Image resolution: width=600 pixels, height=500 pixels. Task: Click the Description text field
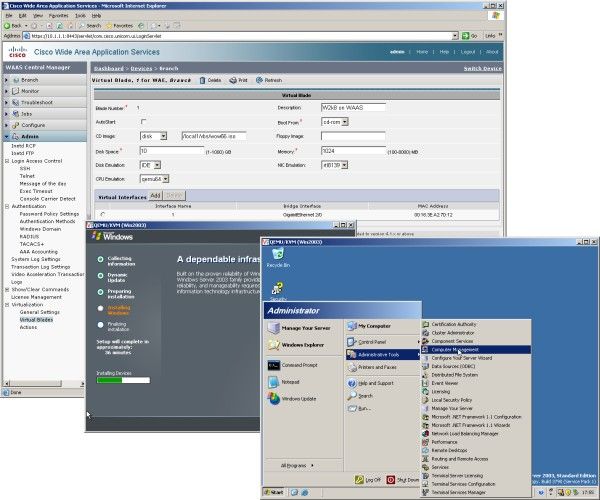pyautogui.click(x=353, y=108)
